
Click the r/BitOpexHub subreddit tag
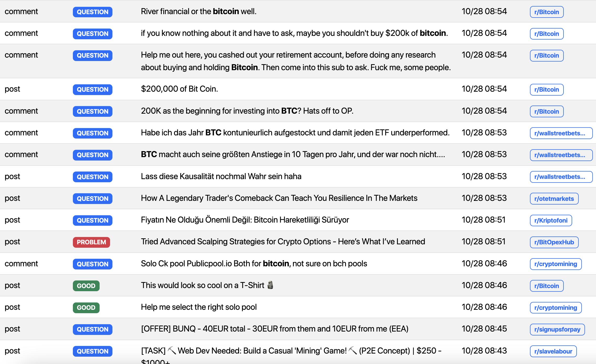(554, 242)
